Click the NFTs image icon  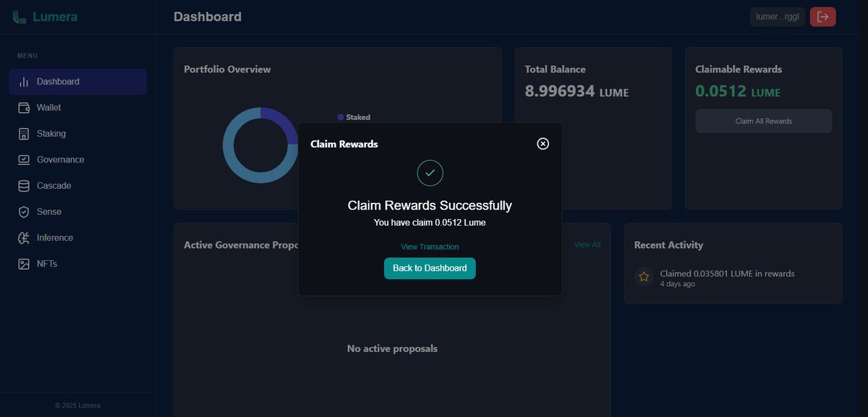click(24, 264)
